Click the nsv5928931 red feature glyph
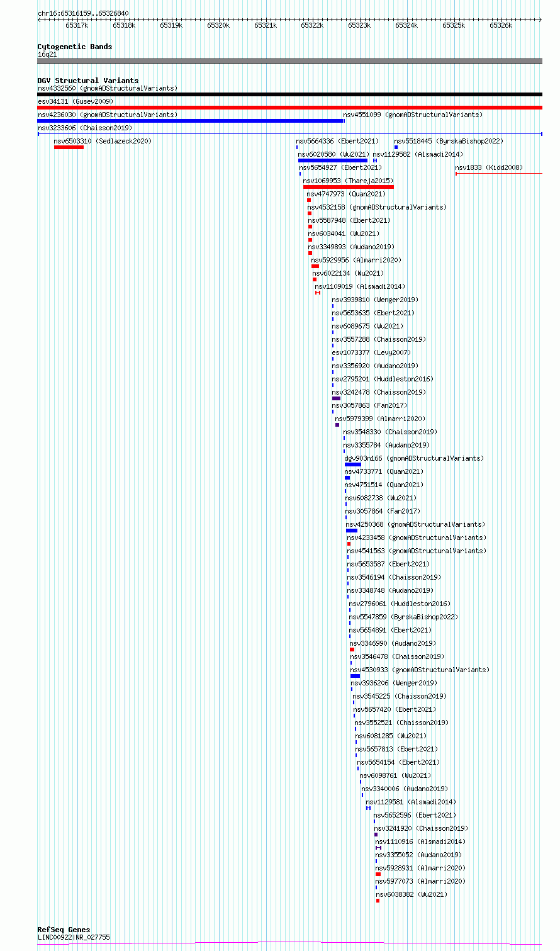 pos(378,874)
